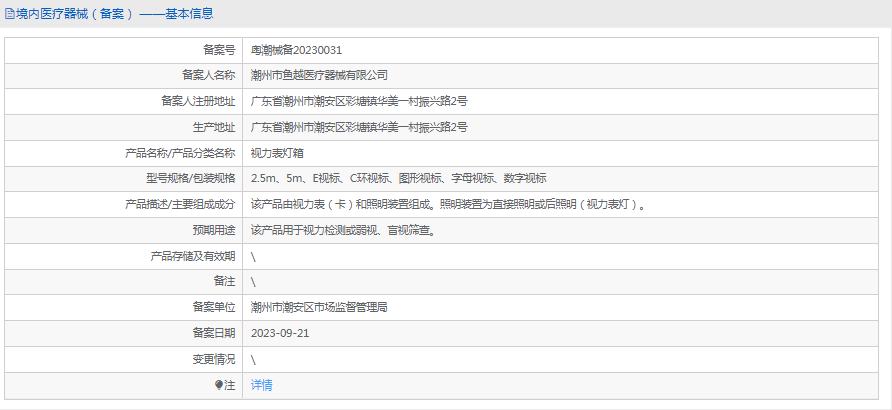Click the 备案人名称 row label
The image size is (892, 410).
point(208,75)
